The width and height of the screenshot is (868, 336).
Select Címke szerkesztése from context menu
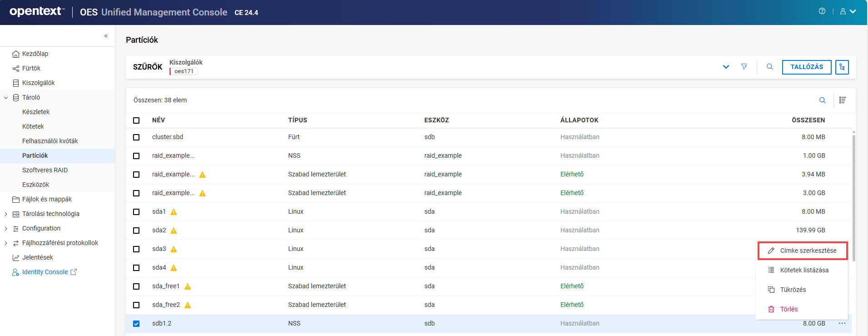(803, 251)
